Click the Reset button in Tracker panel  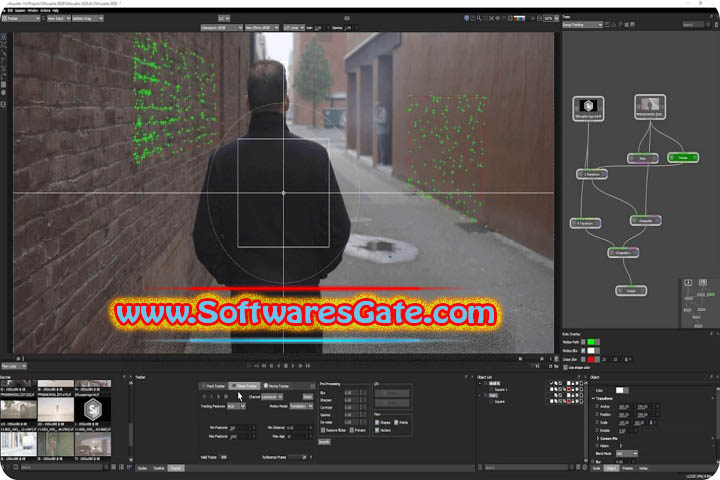(308, 397)
